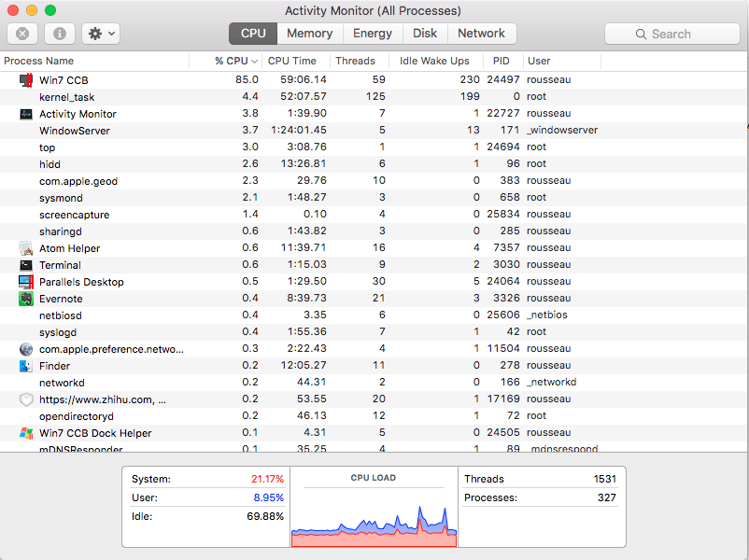Click the Activity Monitor process icon
This screenshot has height=560, width=749.
click(x=26, y=114)
